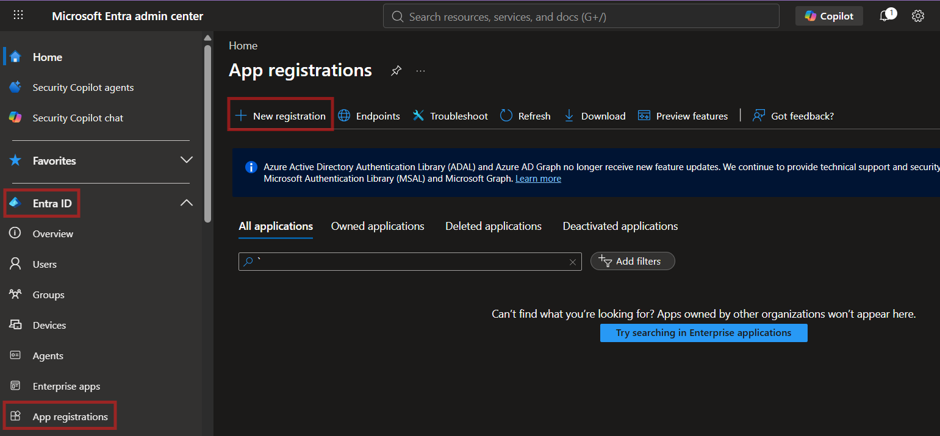Click the Overview info circle icon
The image size is (940, 436).
[x=16, y=233]
